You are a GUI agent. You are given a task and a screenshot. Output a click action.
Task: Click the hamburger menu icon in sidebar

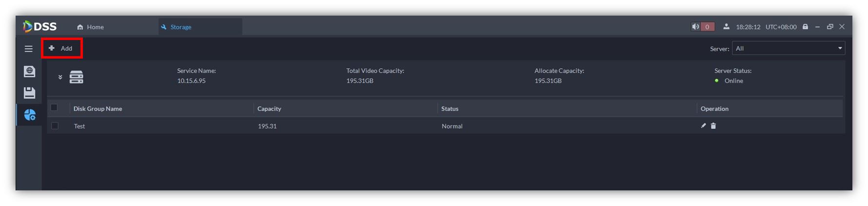click(x=29, y=49)
